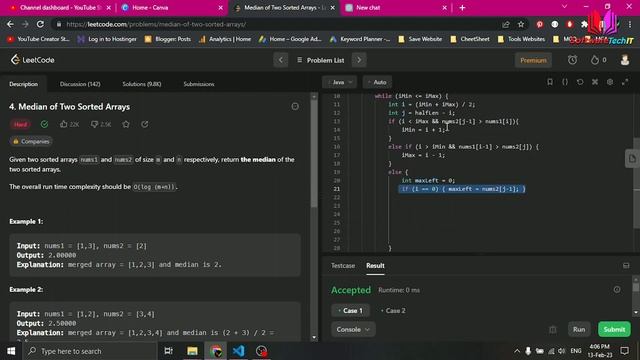Open the user profile avatar
Viewport: 640px width, 360px height.
624,60
